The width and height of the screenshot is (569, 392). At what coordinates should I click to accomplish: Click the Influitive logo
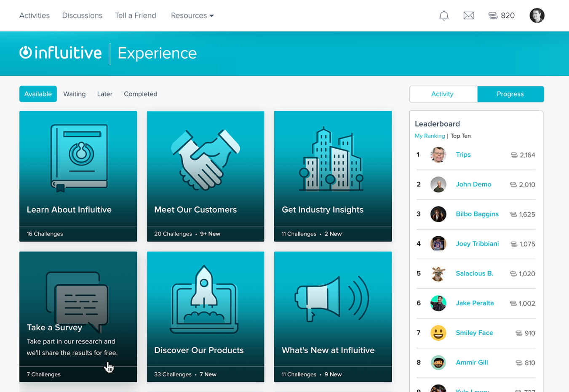click(x=60, y=53)
